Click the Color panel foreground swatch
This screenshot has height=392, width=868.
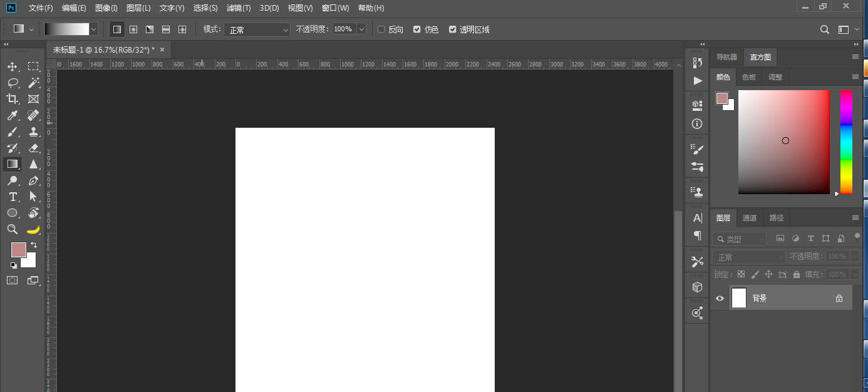[x=722, y=98]
